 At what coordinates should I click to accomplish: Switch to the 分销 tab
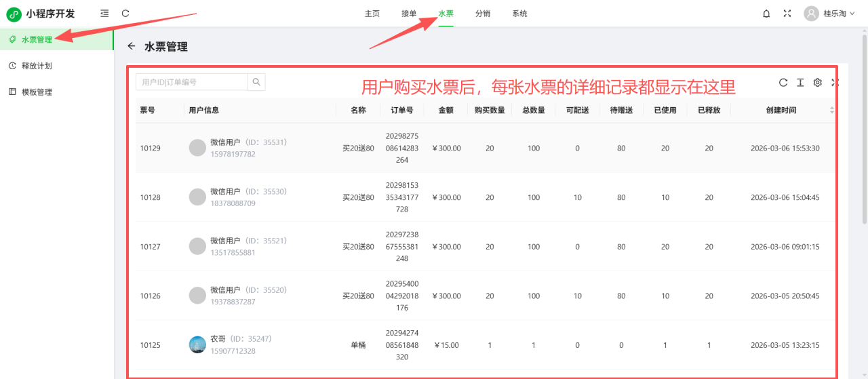[483, 14]
